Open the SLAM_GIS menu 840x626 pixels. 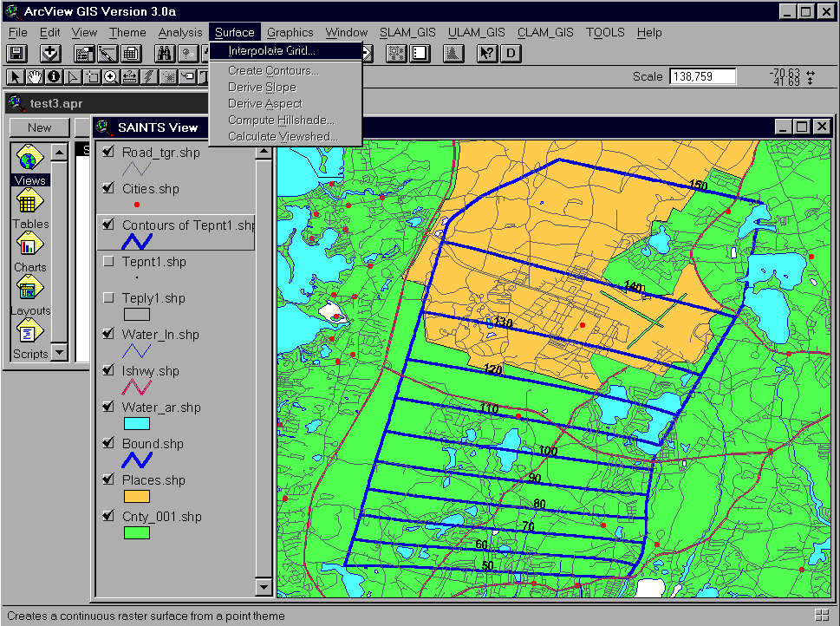coord(407,33)
